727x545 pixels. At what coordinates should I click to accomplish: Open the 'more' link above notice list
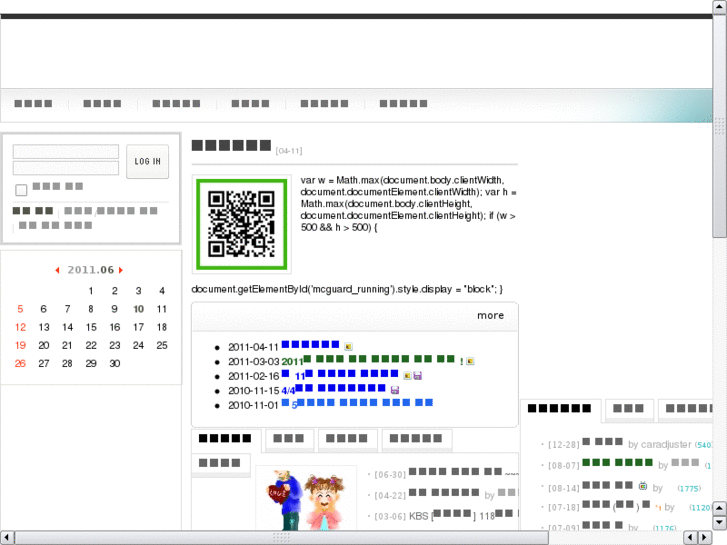coord(491,315)
